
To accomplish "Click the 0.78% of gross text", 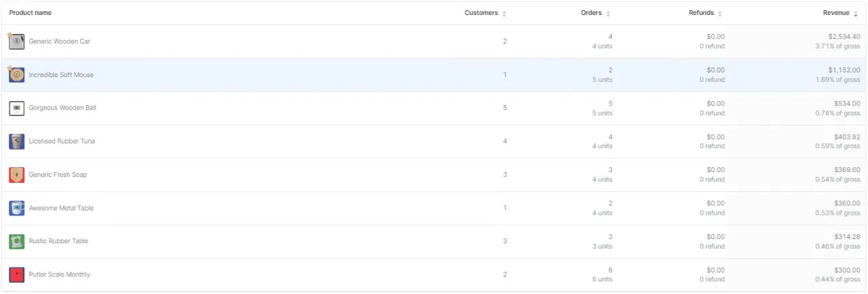I will (x=838, y=113).
